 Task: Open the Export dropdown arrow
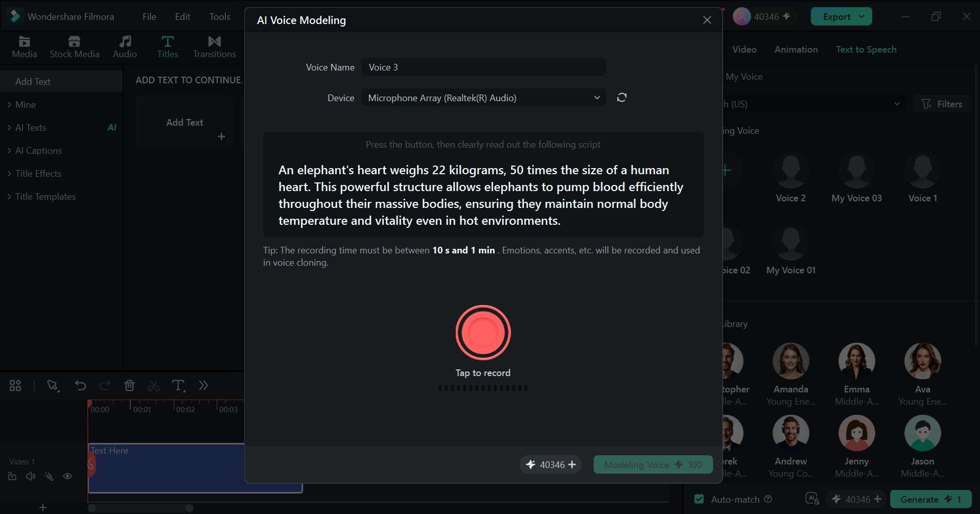(862, 16)
